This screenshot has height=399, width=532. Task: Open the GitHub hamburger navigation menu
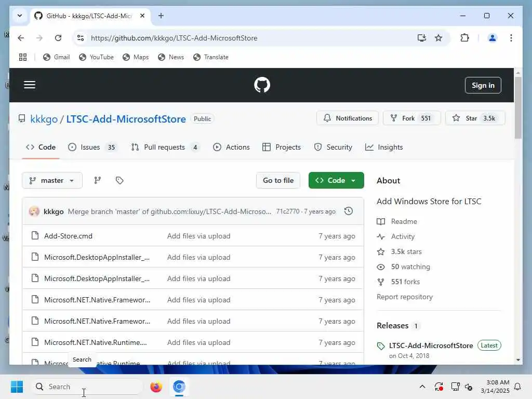[x=30, y=85]
